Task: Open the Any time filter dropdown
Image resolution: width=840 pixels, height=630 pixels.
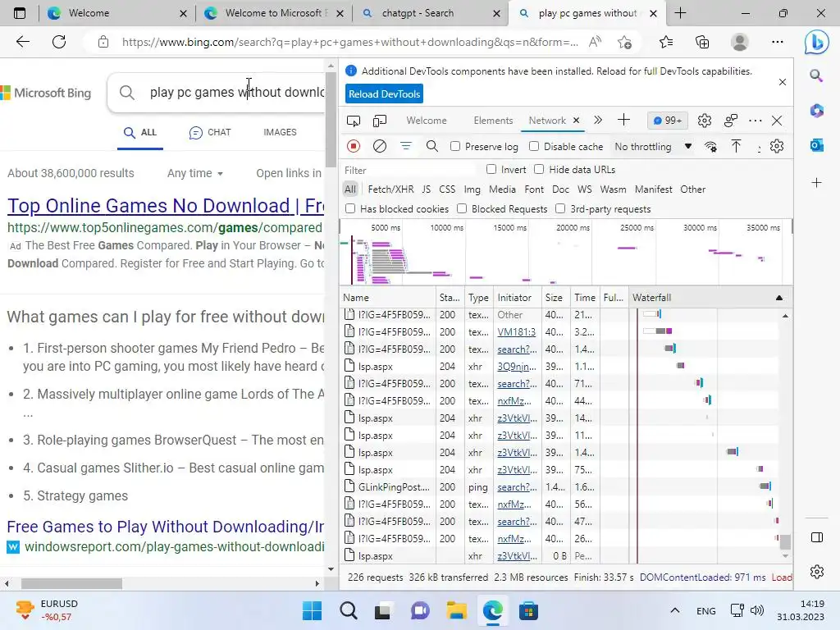Action: tap(195, 173)
